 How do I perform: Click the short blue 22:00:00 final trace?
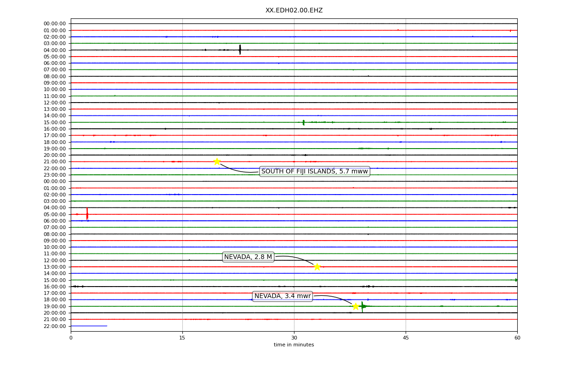tap(89, 326)
